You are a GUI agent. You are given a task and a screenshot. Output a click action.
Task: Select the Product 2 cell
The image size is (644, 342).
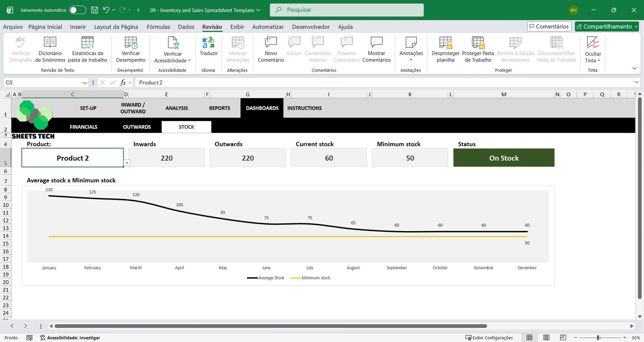(72, 158)
